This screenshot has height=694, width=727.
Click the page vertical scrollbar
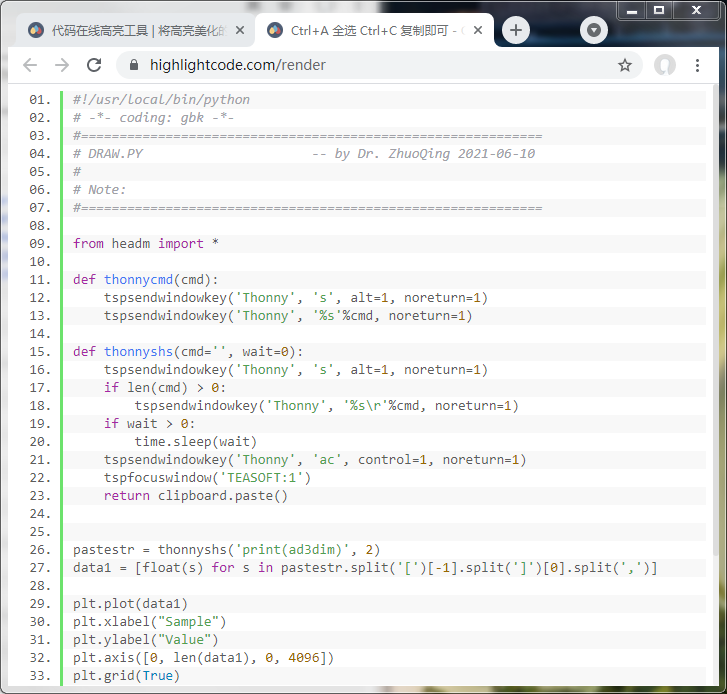click(x=715, y=320)
